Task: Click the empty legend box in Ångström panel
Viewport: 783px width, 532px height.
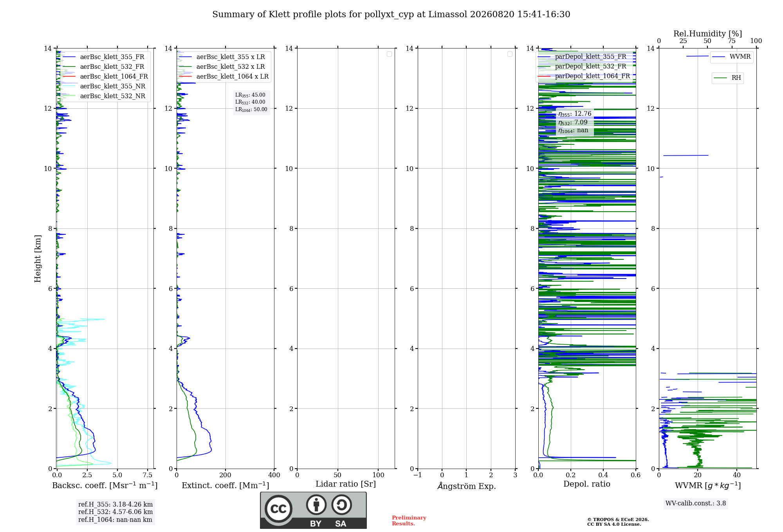Action: click(510, 54)
